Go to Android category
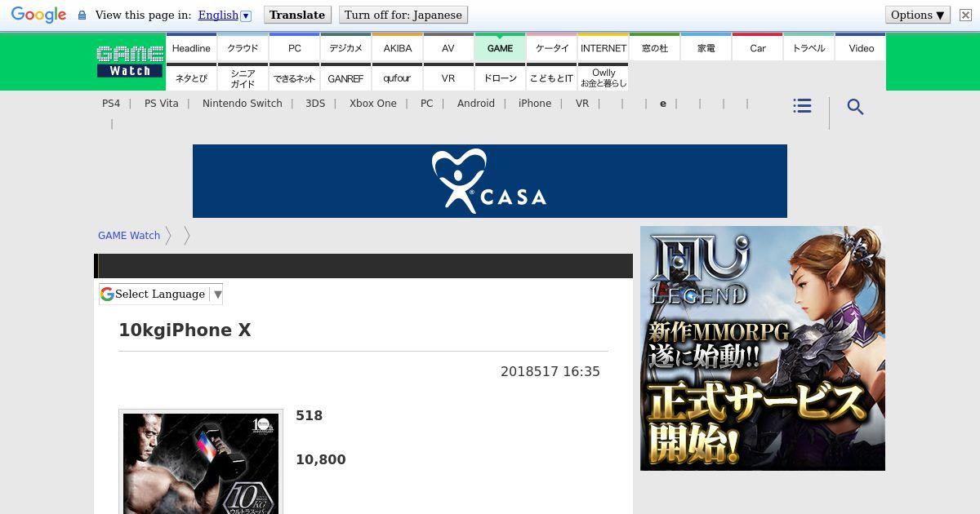The image size is (980, 514). pos(476,104)
